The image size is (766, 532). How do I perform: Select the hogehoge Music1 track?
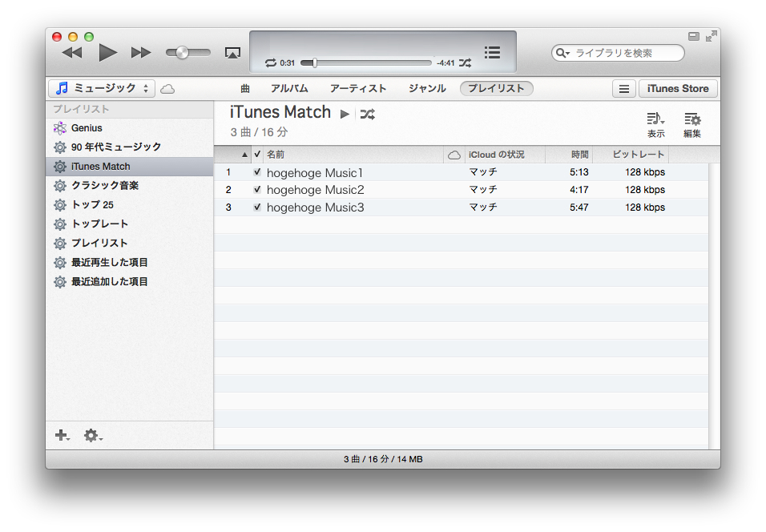tap(315, 173)
